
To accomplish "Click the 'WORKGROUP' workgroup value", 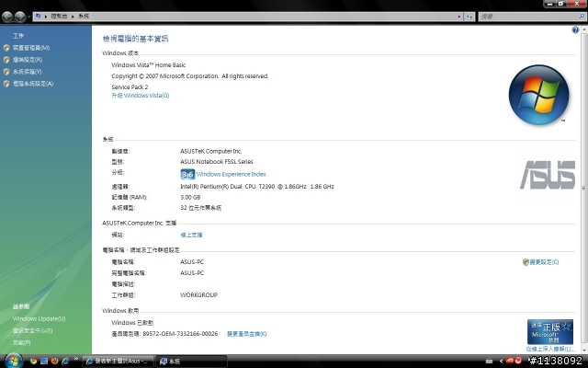I will (198, 295).
